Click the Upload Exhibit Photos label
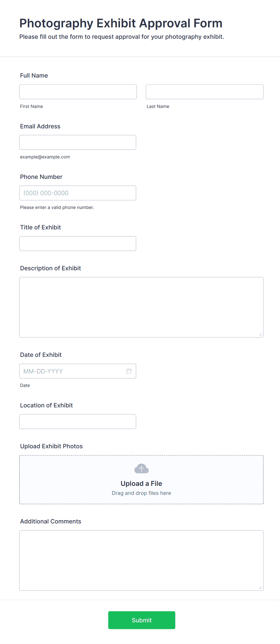The image size is (280, 644). pos(51,446)
